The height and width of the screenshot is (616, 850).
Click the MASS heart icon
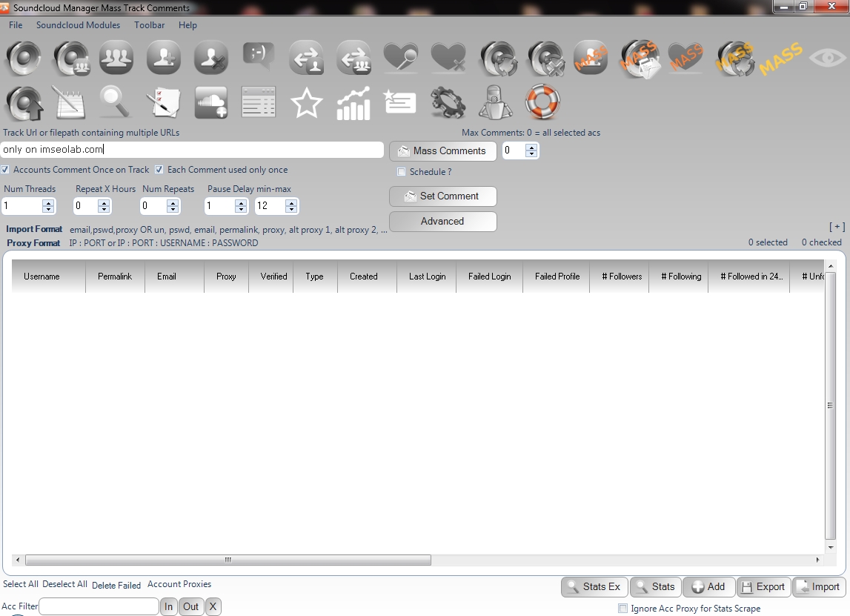coord(685,57)
